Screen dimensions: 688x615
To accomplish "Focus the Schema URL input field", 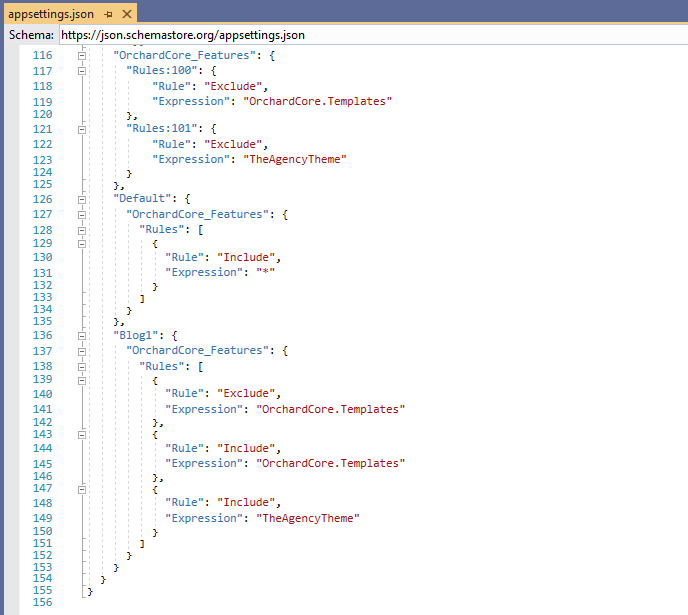I will click(373, 35).
